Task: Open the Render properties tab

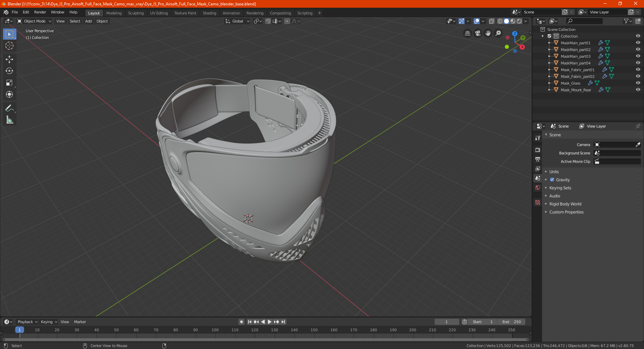Action: pos(538,150)
